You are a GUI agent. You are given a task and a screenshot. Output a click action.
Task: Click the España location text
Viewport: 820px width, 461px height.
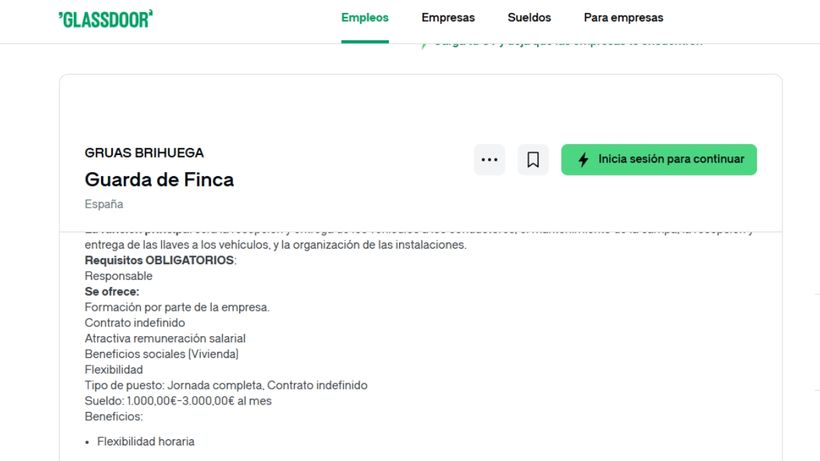104,204
